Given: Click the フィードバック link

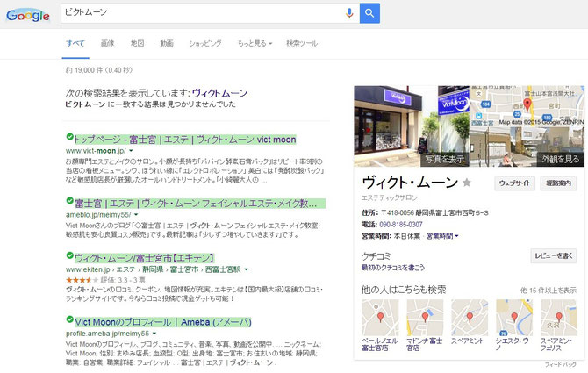Looking at the screenshot, I should (561, 364).
